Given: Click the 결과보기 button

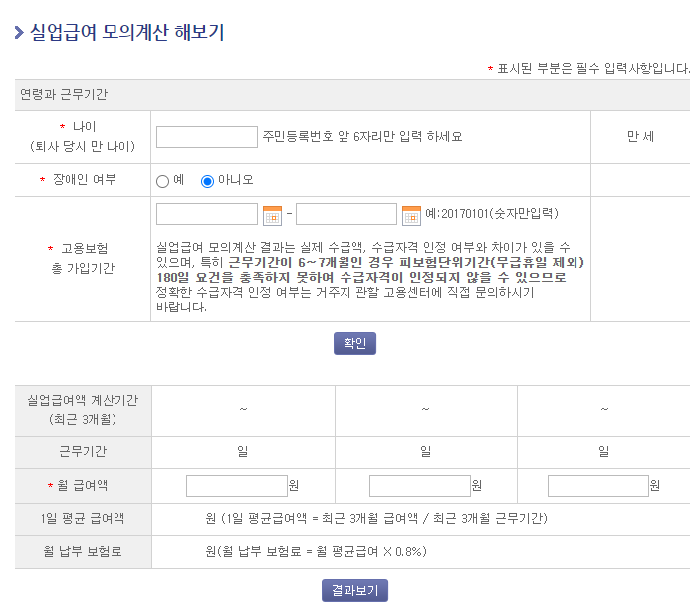Looking at the screenshot, I should [x=354, y=590].
